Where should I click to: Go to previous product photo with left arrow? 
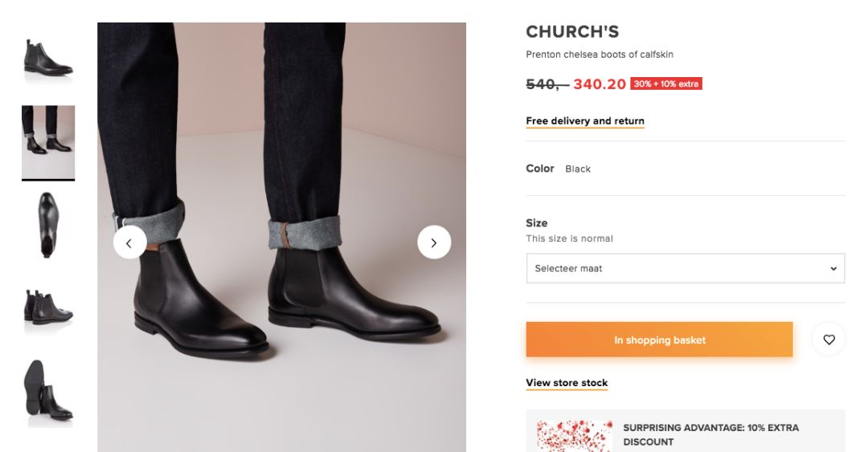tap(129, 242)
